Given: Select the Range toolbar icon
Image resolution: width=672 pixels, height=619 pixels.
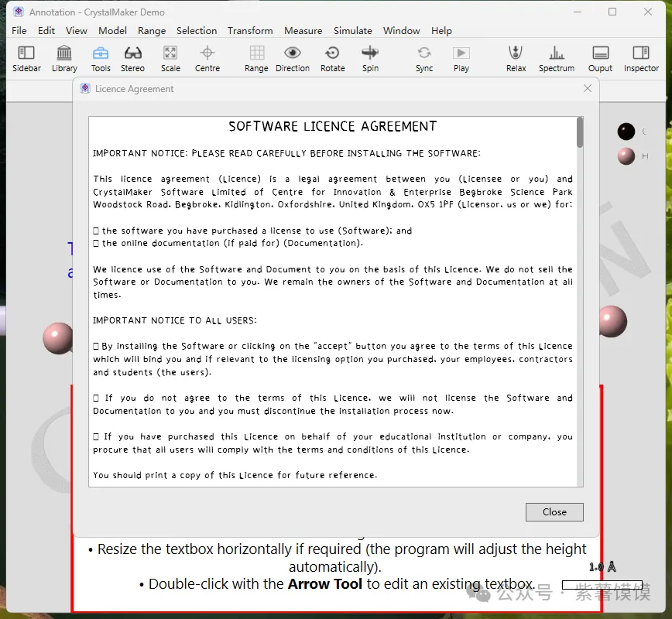Looking at the screenshot, I should pos(256,53).
